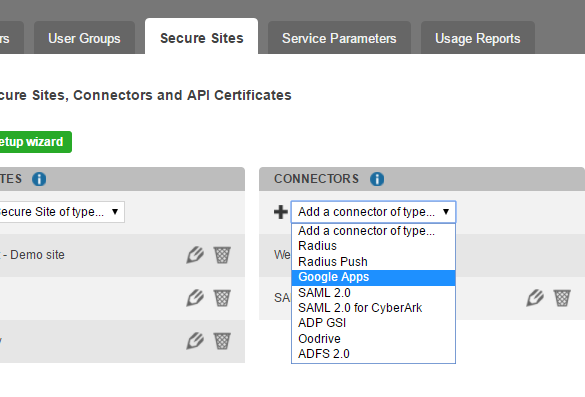The height and width of the screenshot is (397, 585).
Task: Click the info icon beside CONNECTORS heading
Action: pyautogui.click(x=377, y=179)
